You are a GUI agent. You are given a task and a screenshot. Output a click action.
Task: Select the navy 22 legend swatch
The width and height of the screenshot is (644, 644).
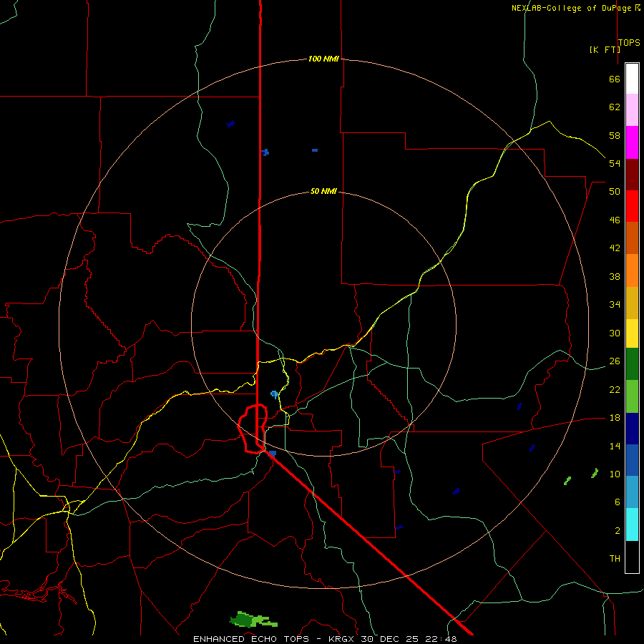tap(632, 429)
